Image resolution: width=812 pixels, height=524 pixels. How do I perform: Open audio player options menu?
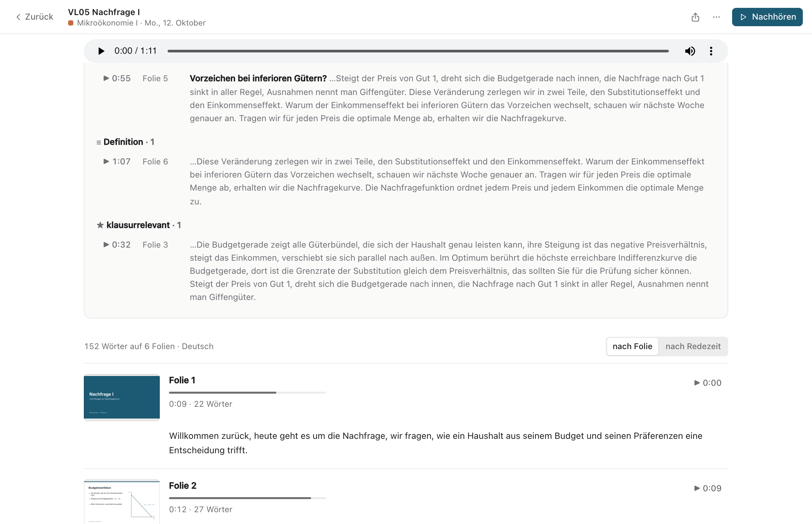point(711,51)
